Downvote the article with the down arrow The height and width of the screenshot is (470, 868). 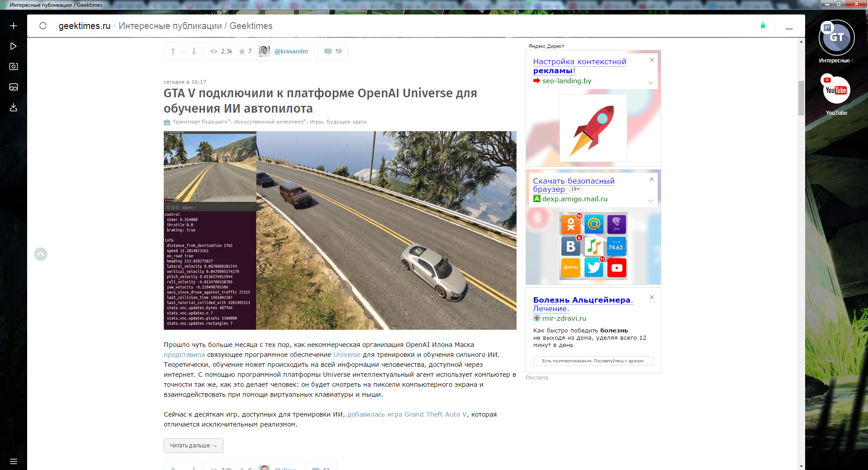(194, 51)
